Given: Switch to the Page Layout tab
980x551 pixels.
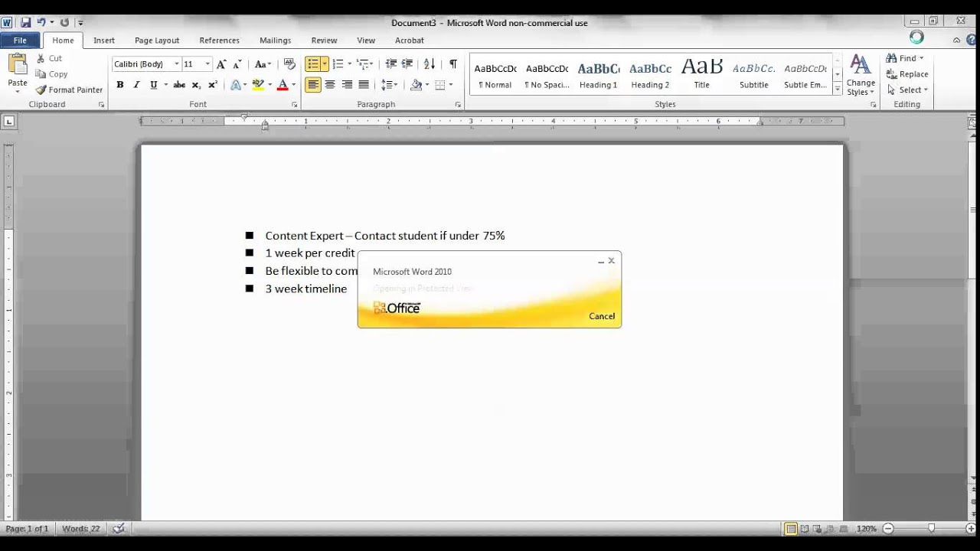Looking at the screenshot, I should [157, 41].
